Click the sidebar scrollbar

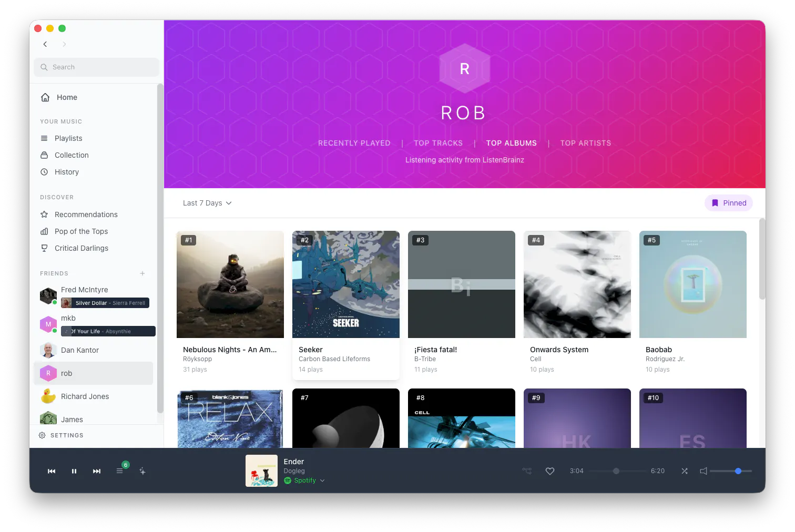[x=160, y=248]
